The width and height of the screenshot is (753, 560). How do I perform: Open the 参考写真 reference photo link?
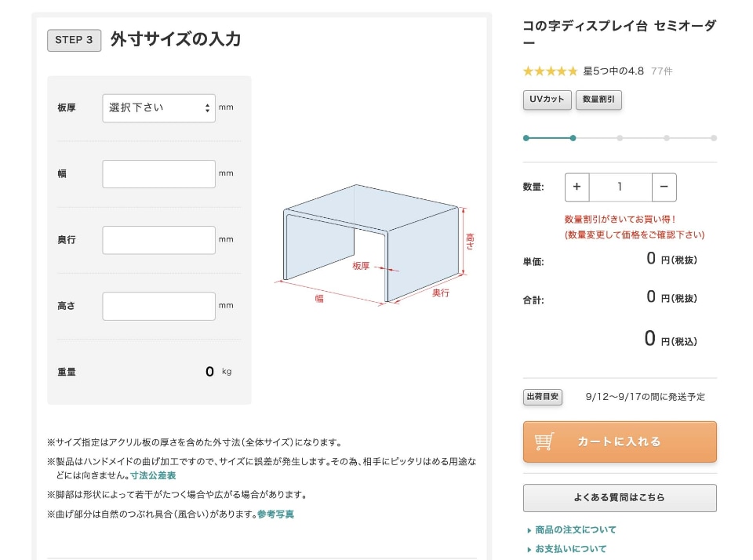pos(275,515)
